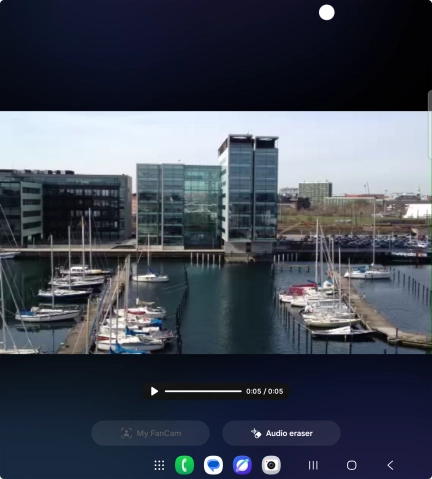Tap the marina video preview
Viewport: 432px width, 479px height.
(x=214, y=232)
